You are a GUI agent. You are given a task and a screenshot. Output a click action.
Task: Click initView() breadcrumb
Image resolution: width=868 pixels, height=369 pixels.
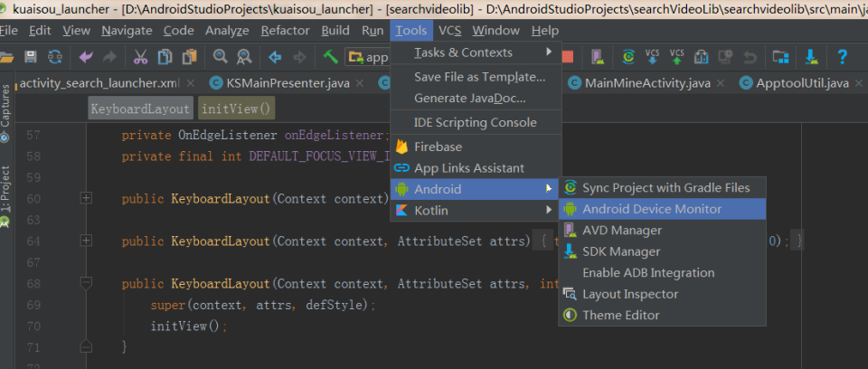[x=236, y=109]
